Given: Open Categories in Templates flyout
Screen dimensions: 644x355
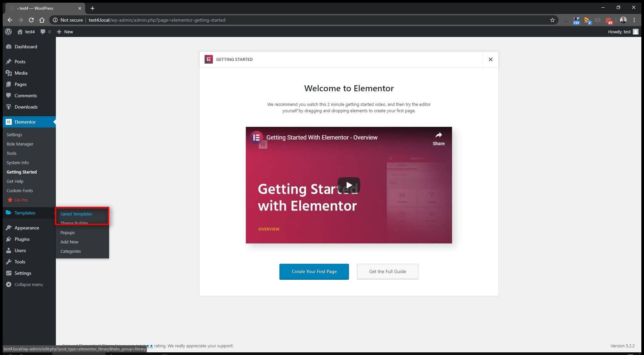Looking at the screenshot, I should coord(71,251).
